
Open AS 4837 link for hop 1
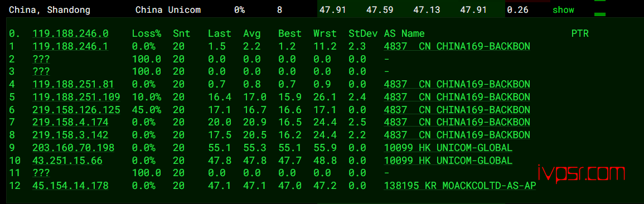[x=457, y=46]
